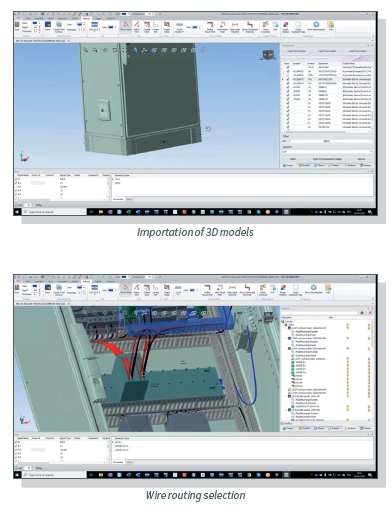Image resolution: width=392 pixels, height=508 pixels.
Task: Click Create Wire in the 3D models screenshot
Action: pyautogui.click(x=147, y=27)
